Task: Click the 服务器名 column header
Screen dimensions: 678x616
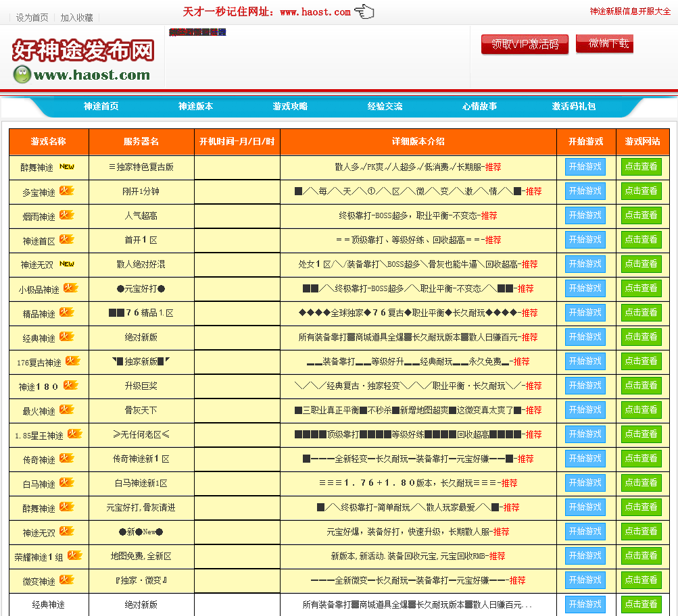Action: (x=141, y=141)
